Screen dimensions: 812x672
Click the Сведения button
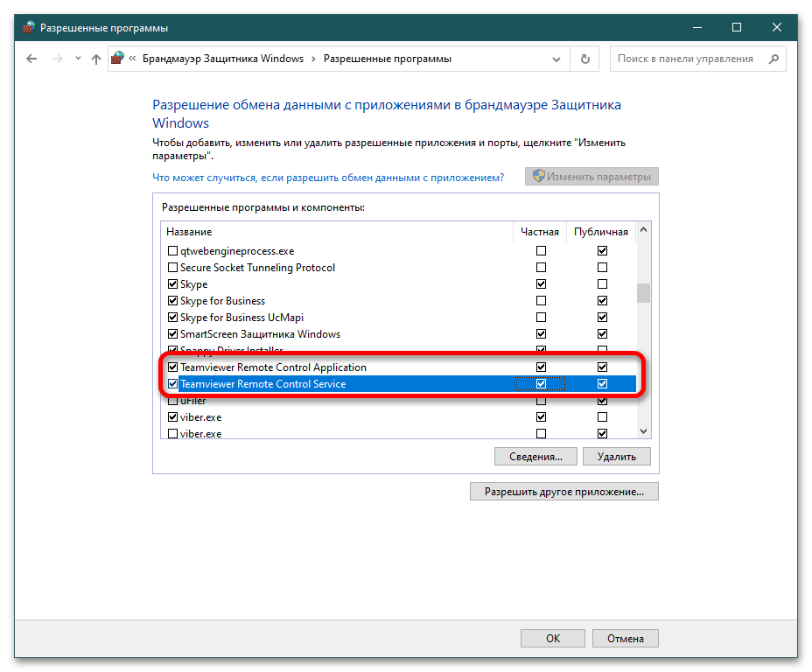click(x=535, y=457)
